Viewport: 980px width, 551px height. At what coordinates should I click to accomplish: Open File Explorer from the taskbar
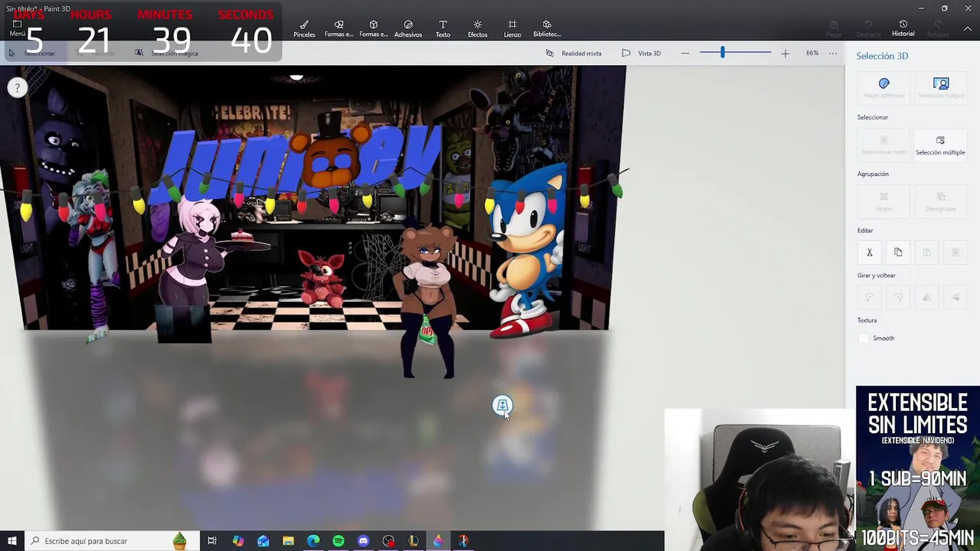point(288,541)
